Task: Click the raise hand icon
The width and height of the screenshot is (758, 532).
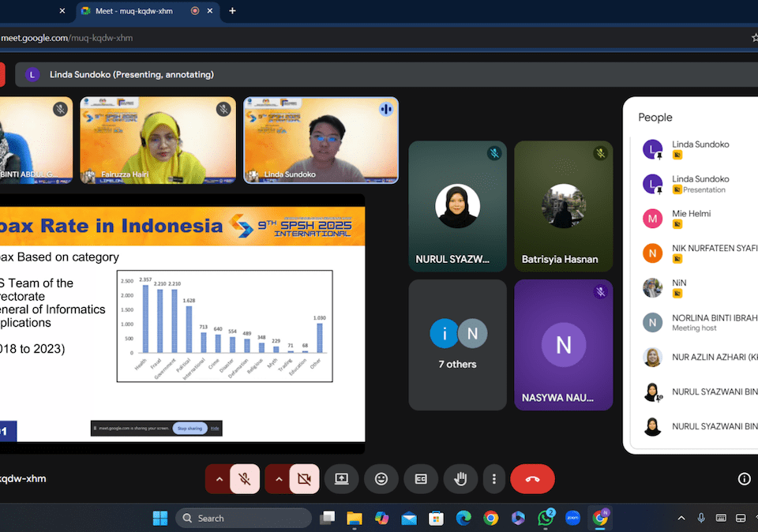Action: click(x=460, y=478)
